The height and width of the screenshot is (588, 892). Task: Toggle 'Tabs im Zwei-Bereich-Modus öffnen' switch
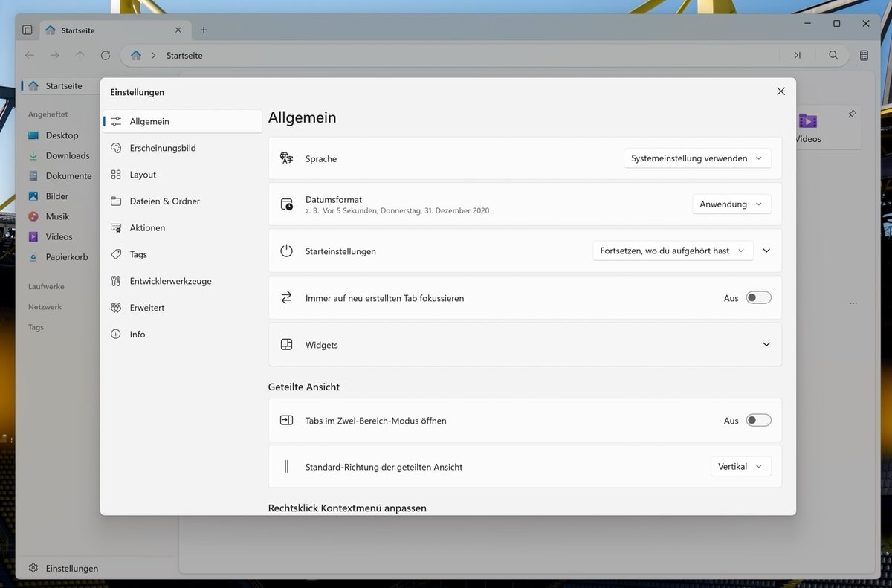point(758,421)
